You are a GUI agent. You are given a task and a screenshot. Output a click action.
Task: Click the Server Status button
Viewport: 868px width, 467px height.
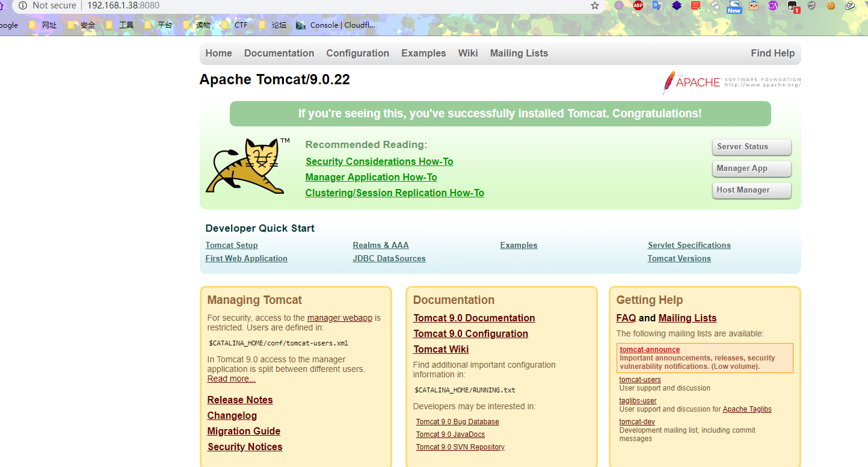coord(751,147)
